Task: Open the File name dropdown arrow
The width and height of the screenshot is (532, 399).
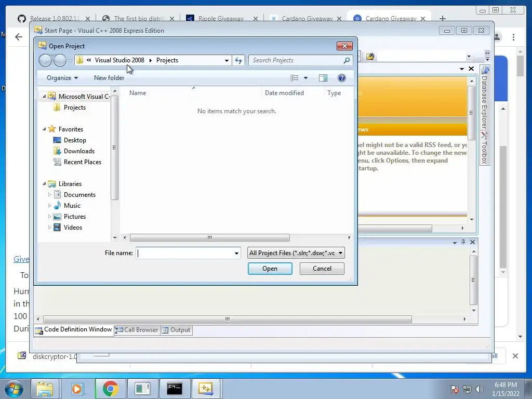Action: [236, 253]
